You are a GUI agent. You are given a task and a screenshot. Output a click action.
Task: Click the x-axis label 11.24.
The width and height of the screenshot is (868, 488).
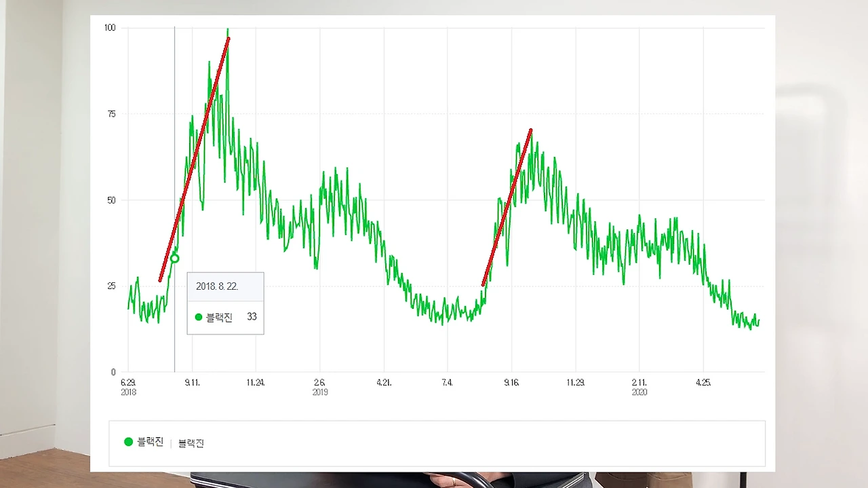coord(256,383)
